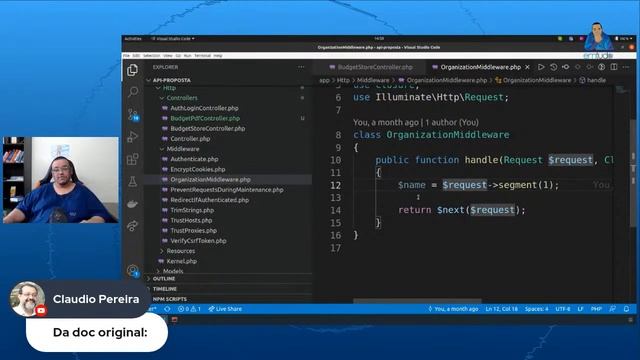Open the Extensions view
This screenshot has width=640, height=360.
pyautogui.click(x=133, y=159)
